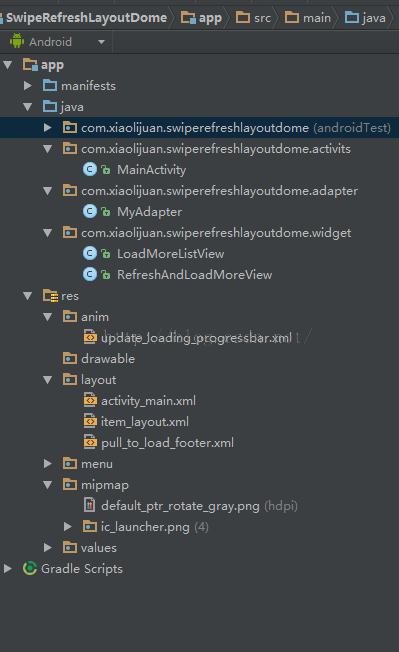The height and width of the screenshot is (652, 399).
Task: Collapse the res folder arrow
Action: pyautogui.click(x=28, y=296)
